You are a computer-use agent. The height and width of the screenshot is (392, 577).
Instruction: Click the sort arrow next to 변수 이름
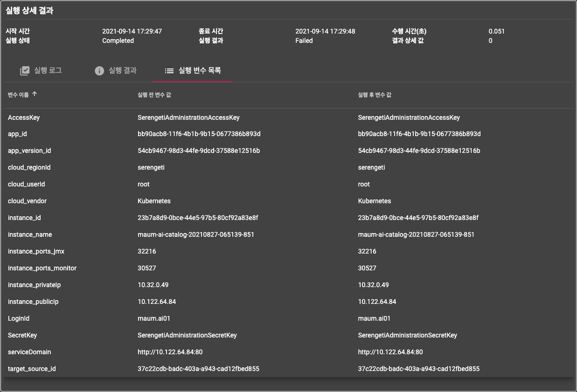[x=35, y=94]
